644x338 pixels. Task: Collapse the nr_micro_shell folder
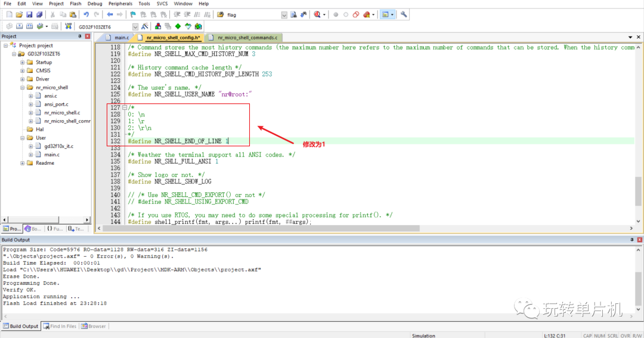pos(22,88)
